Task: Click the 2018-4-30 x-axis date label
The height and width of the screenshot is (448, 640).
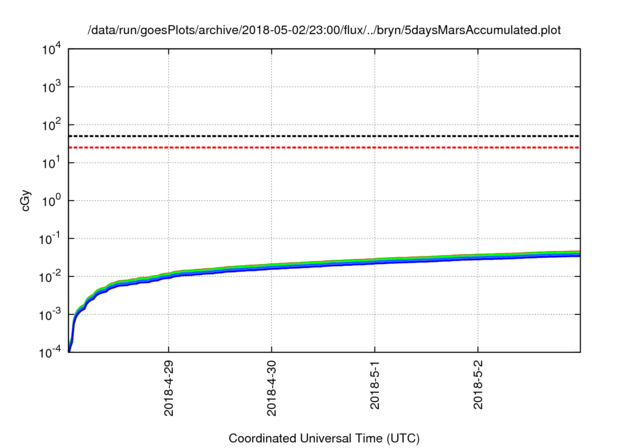Action: (271, 388)
